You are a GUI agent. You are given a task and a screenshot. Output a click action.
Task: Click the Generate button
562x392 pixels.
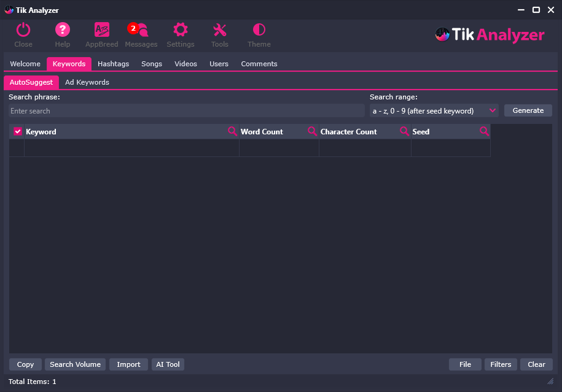(x=528, y=110)
